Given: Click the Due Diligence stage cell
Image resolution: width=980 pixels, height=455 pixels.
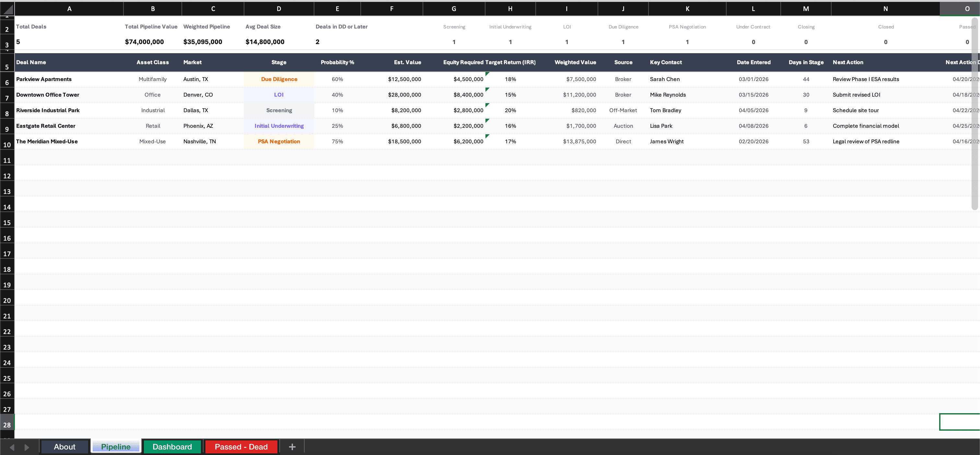Looking at the screenshot, I should pyautogui.click(x=279, y=79).
